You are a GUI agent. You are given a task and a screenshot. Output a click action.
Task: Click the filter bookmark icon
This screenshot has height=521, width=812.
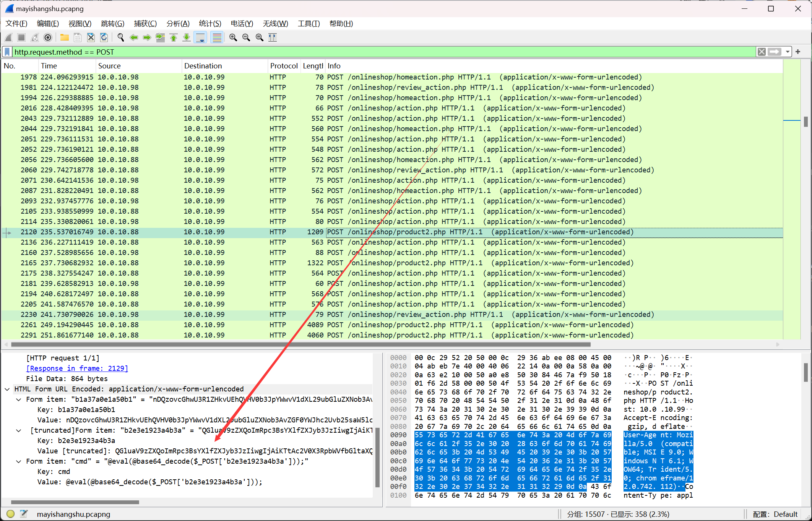pyautogui.click(x=7, y=52)
